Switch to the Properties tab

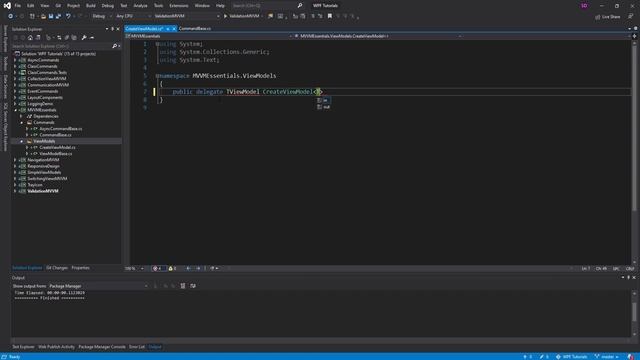tap(80, 268)
